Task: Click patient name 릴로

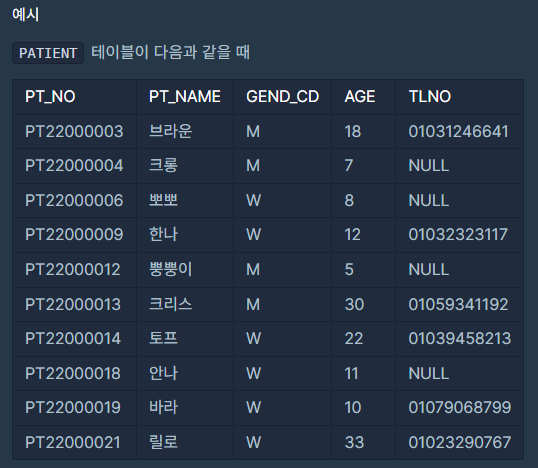Action: [163, 442]
